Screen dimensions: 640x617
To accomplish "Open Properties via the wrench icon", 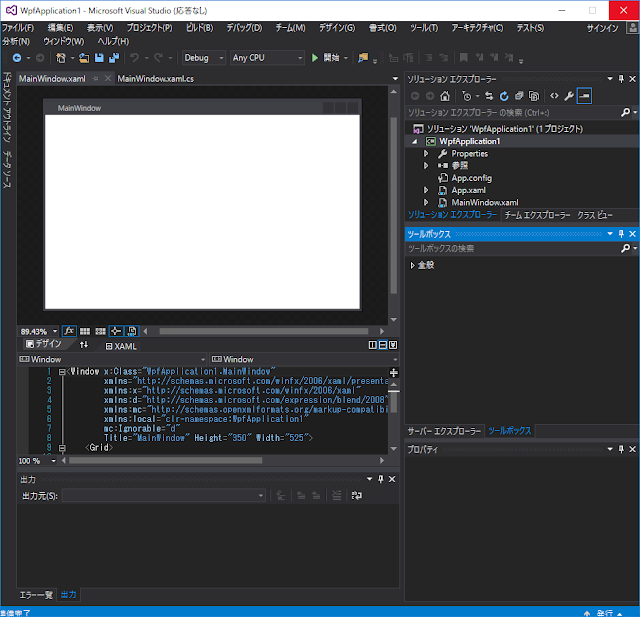I will click(x=569, y=96).
